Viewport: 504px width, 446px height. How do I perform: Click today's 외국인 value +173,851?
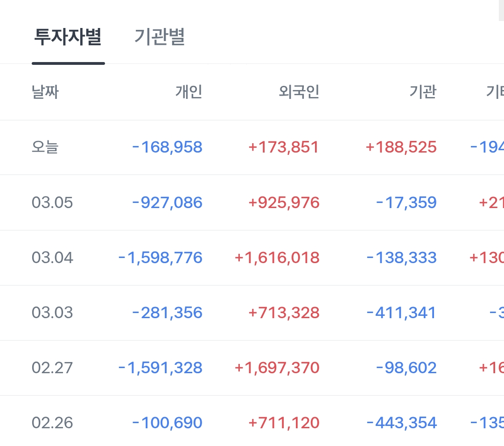coord(284,147)
